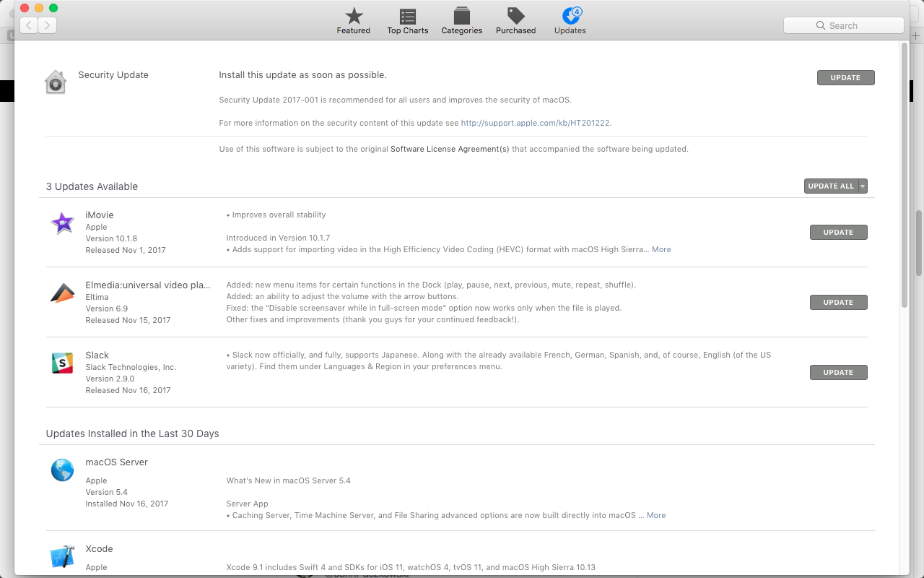Viewport: 924px width, 578px height.
Task: Expand the Update All dropdown arrow
Action: tap(863, 186)
